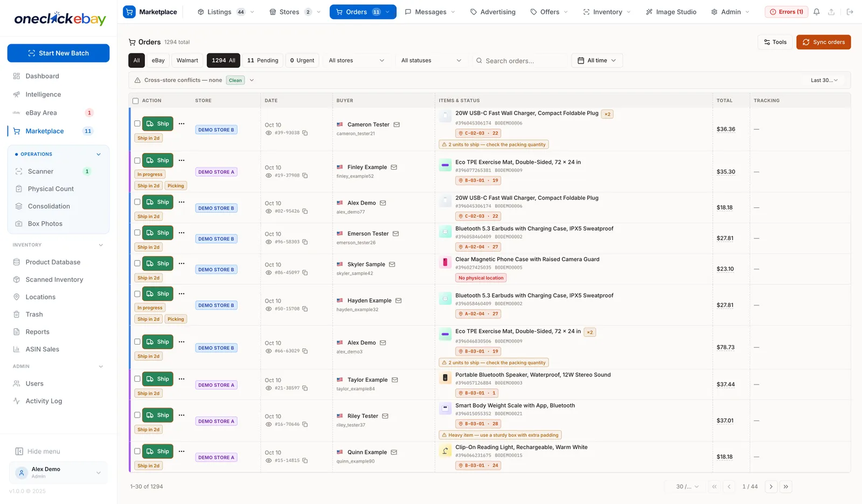Collapse the Inventory sidebar section
862x504 pixels.
(101, 245)
